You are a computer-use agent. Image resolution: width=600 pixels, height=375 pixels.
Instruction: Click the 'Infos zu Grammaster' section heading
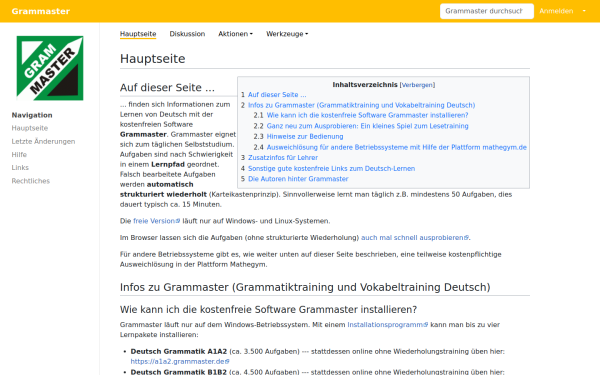pos(305,287)
